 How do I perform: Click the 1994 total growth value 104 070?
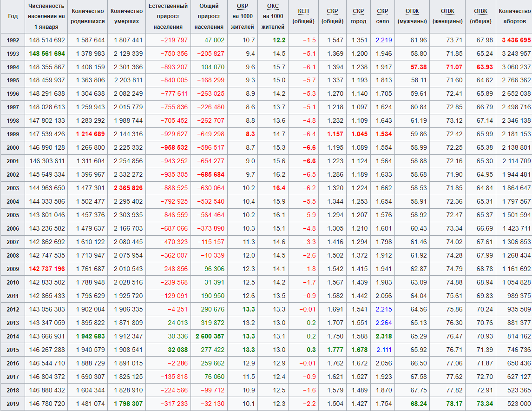(x=213, y=67)
